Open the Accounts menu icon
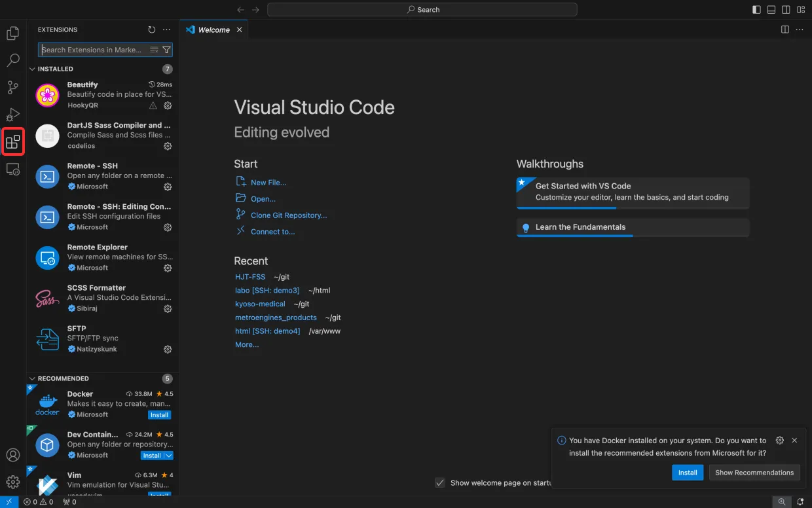Screen dimensions: 812x508 [x=13, y=455]
